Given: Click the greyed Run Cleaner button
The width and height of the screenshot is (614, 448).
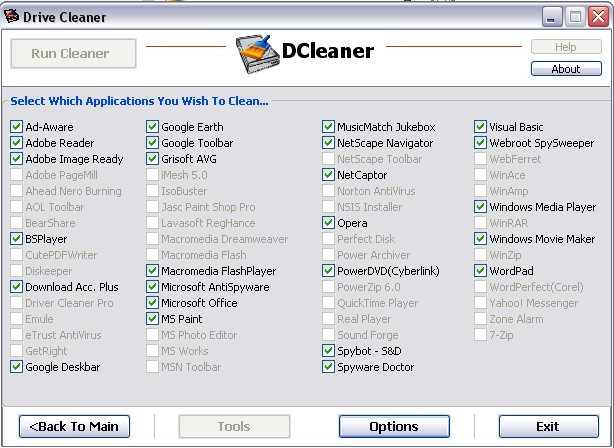Looking at the screenshot, I should [74, 53].
